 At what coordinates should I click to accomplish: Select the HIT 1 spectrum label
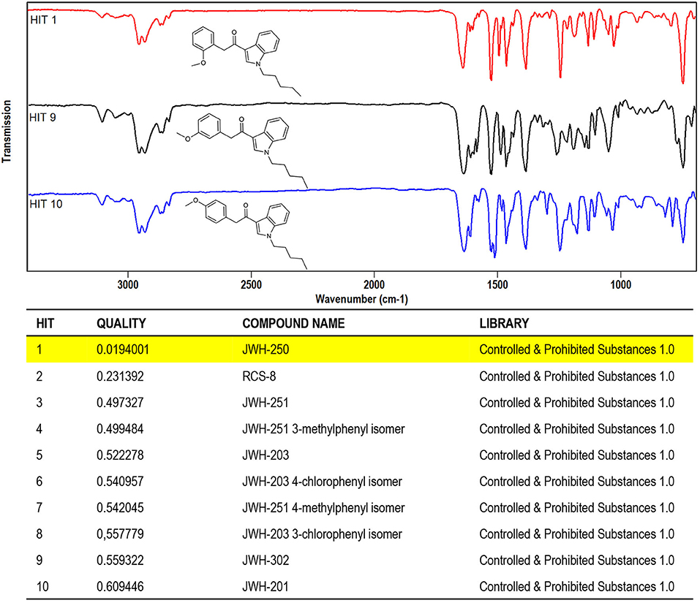pyautogui.click(x=43, y=20)
